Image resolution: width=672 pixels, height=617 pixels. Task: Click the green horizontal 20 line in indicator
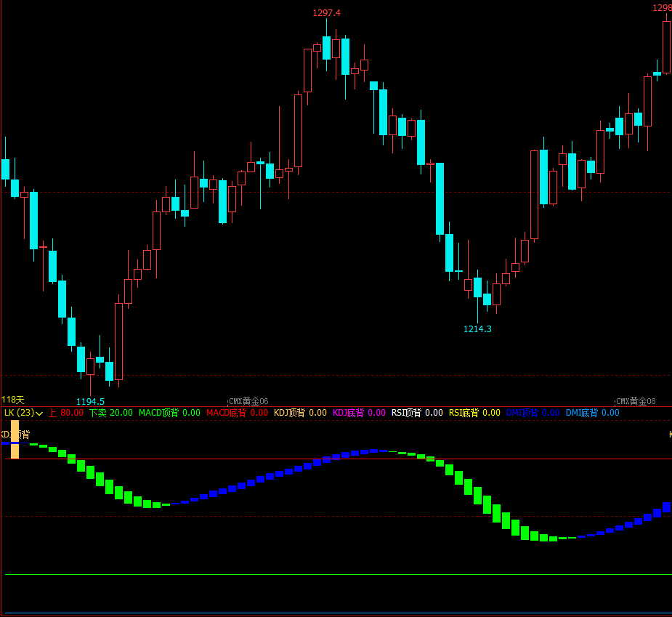pyautogui.click(x=339, y=574)
